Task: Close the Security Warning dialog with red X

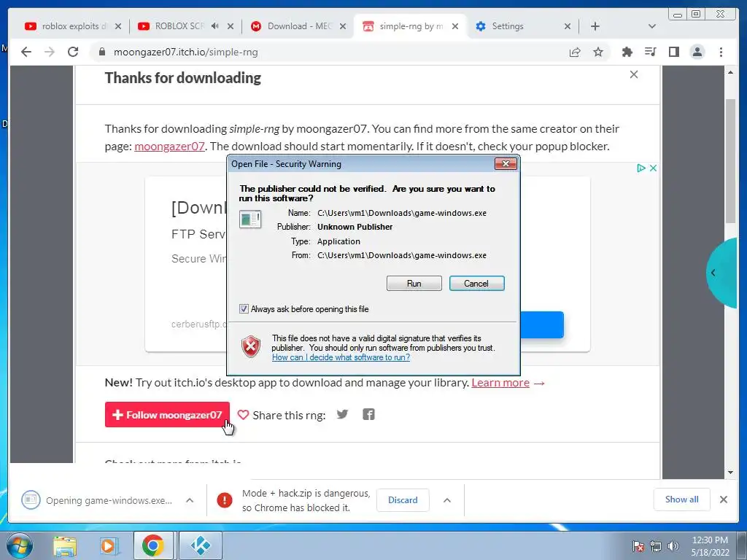Action: coord(506,164)
